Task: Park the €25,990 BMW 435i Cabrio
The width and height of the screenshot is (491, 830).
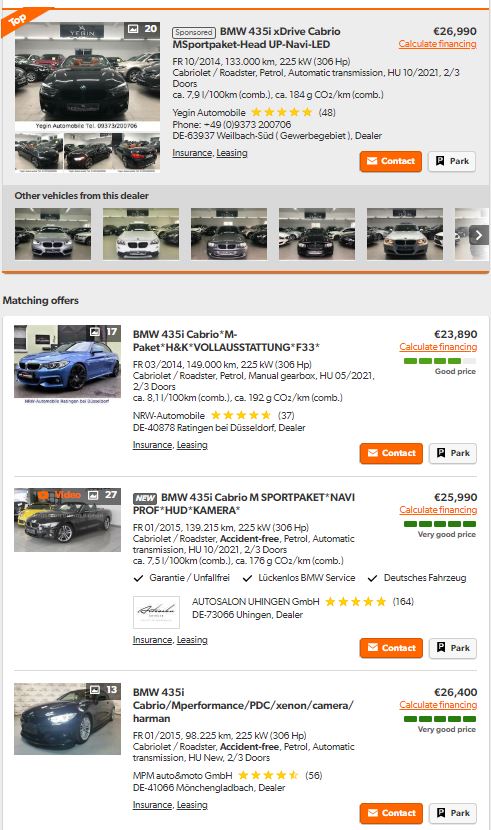Action: click(453, 648)
